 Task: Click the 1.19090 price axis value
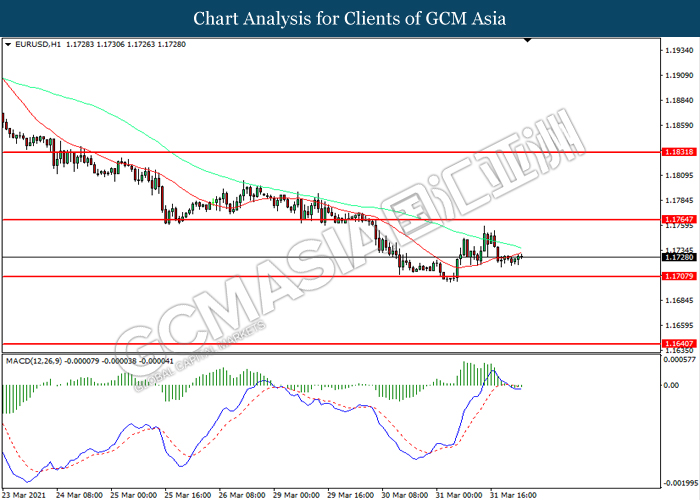click(x=679, y=75)
